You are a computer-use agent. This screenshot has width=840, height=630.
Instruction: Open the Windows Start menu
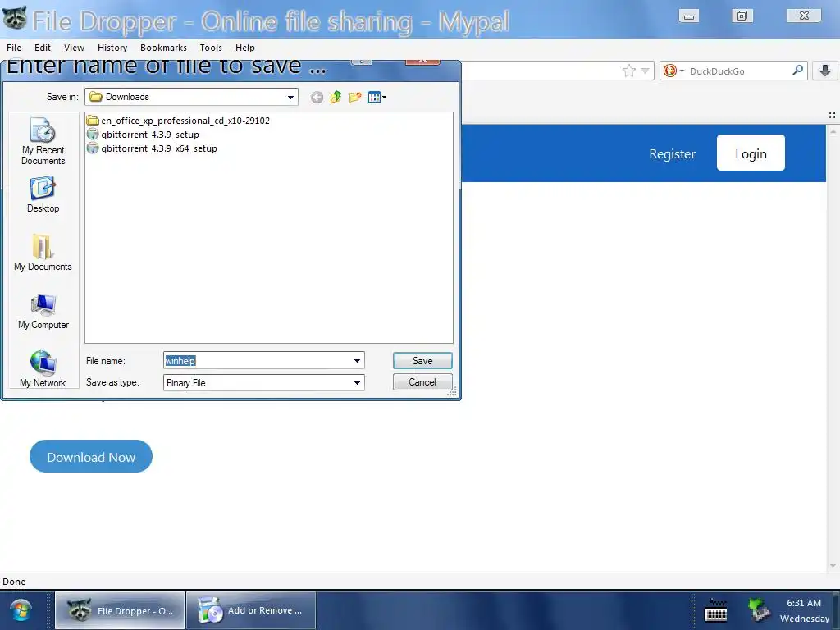coord(21,610)
